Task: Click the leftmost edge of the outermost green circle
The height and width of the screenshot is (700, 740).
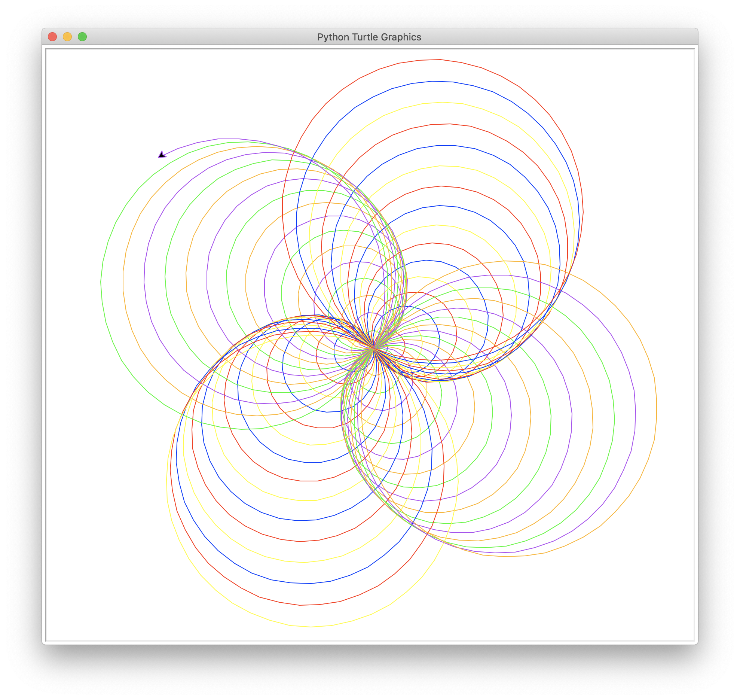Action: (101, 281)
